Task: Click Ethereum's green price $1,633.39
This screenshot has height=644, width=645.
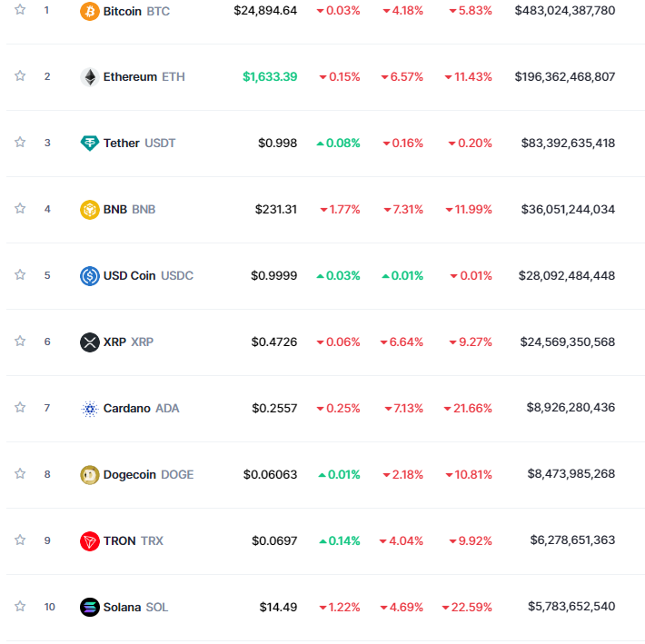Action: coord(270,76)
